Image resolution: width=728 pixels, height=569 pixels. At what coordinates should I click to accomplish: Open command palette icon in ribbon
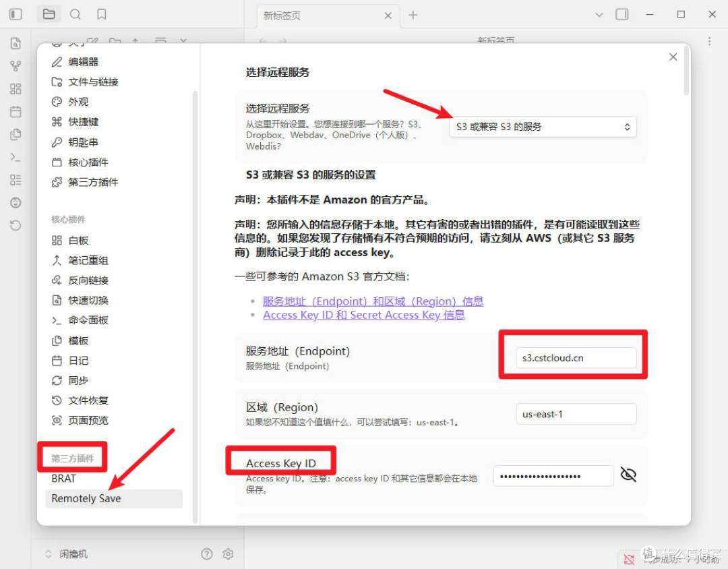[x=16, y=158]
